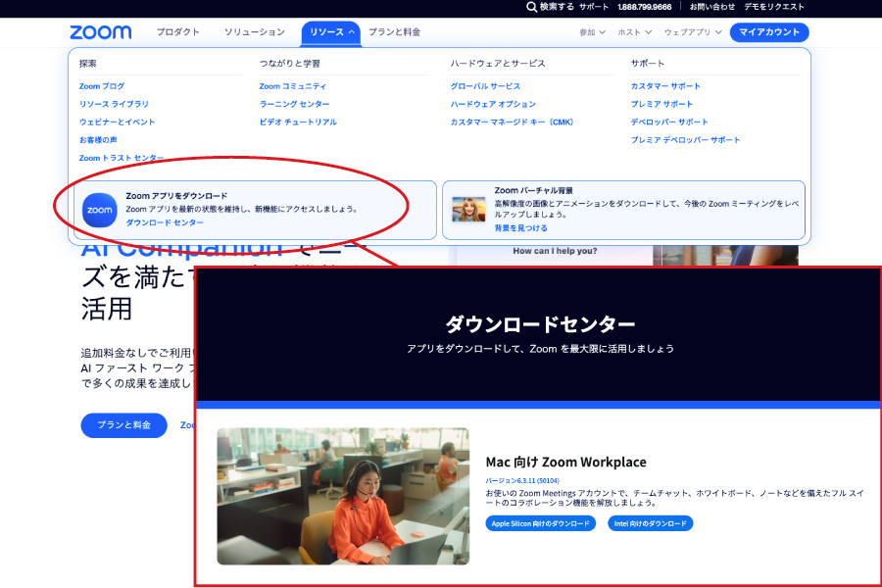Open the ソリューション menu
Screen dimensions: 882x588
(x=254, y=32)
